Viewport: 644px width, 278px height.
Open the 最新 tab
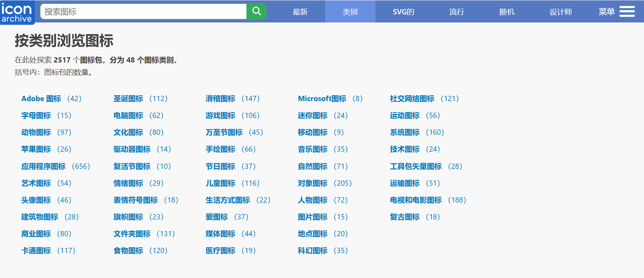(x=300, y=12)
